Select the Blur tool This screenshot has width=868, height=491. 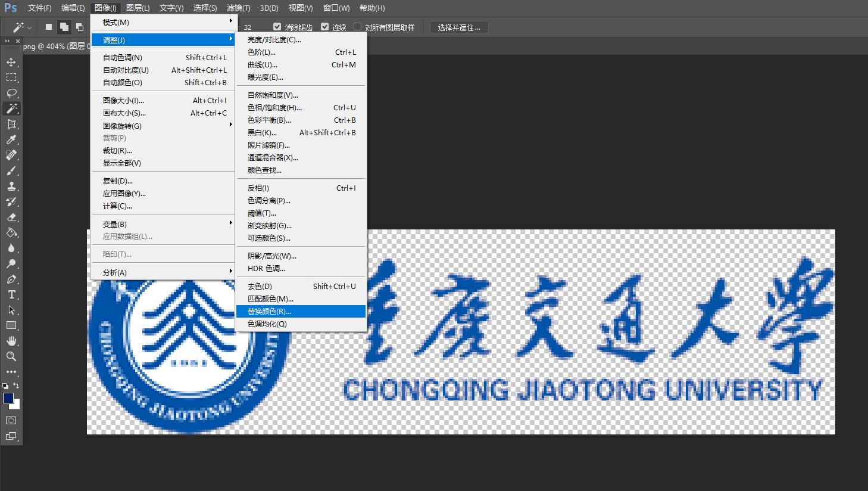[x=11, y=248]
